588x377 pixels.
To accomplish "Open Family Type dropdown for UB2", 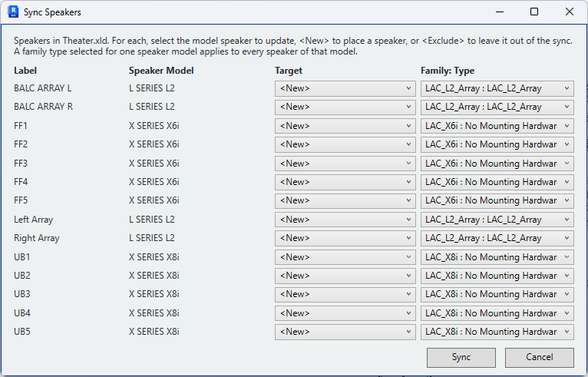I will tap(497, 276).
